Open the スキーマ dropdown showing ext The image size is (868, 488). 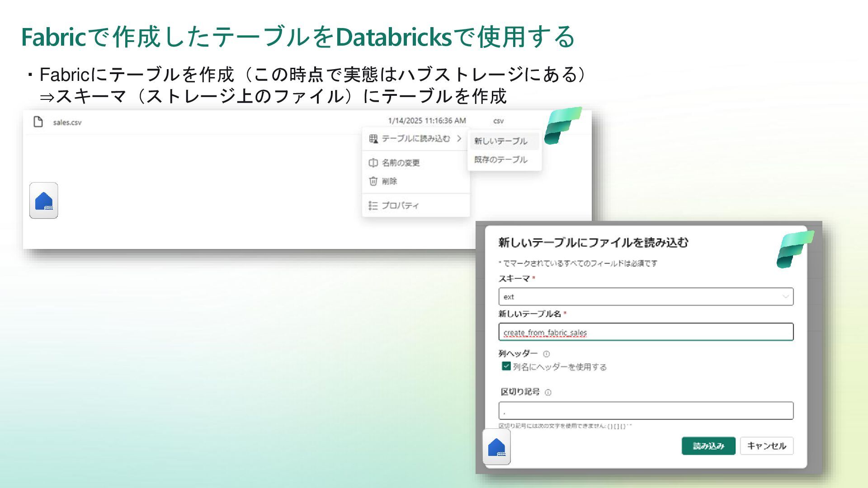pos(646,297)
